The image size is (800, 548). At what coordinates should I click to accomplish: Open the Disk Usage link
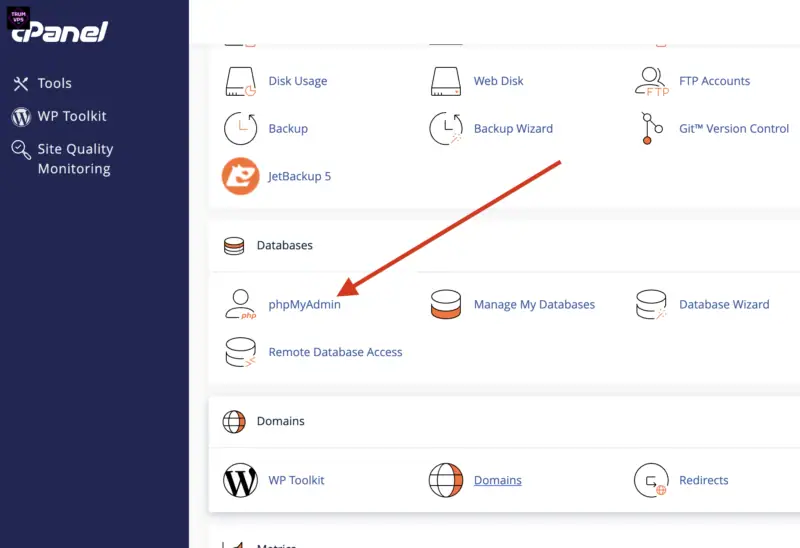(x=298, y=81)
